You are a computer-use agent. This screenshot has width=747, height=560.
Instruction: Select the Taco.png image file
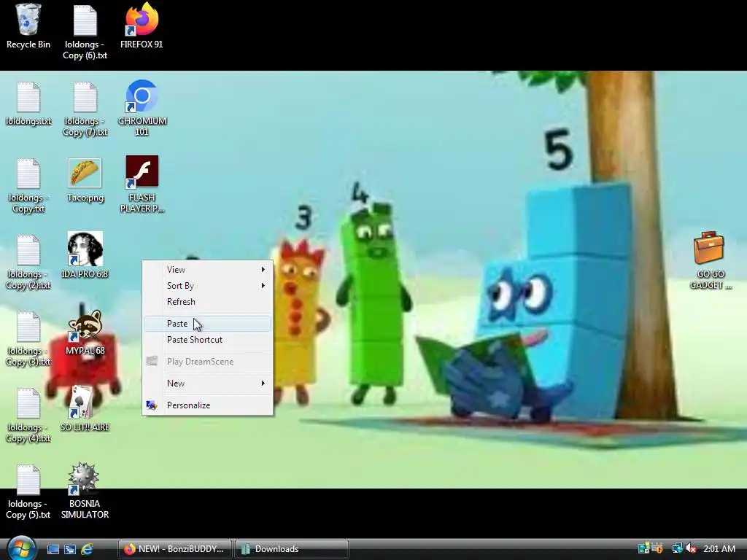click(85, 180)
